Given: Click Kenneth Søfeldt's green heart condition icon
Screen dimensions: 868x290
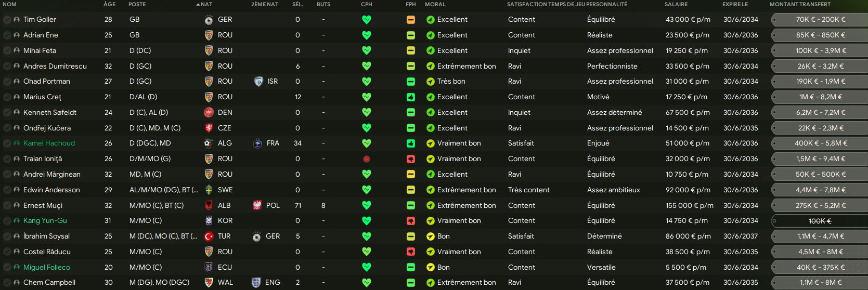Looking at the screenshot, I should pos(367,112).
